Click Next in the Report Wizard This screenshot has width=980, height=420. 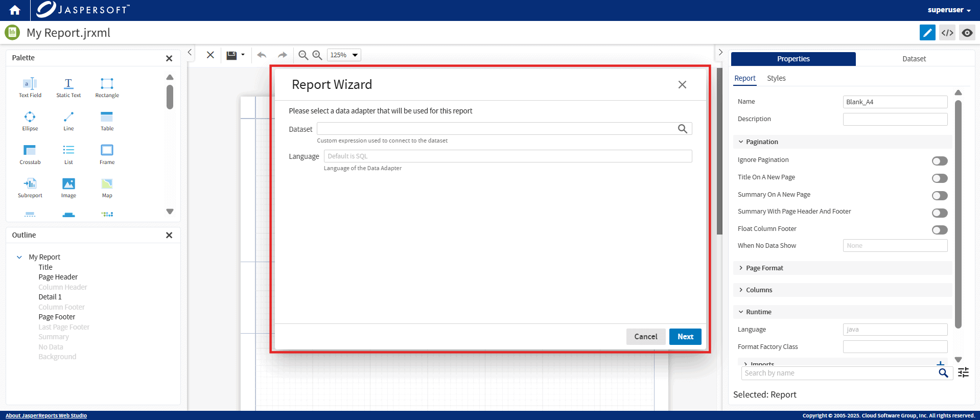tap(685, 337)
